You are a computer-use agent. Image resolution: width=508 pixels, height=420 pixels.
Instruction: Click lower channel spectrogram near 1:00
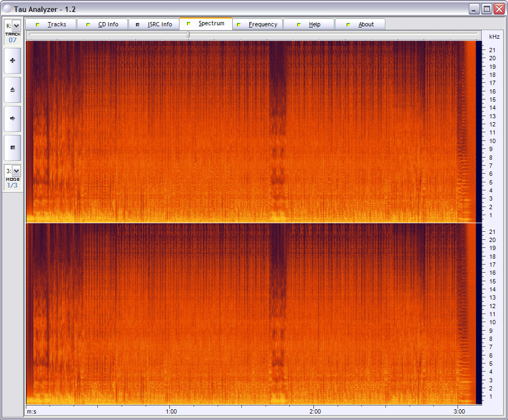170,312
